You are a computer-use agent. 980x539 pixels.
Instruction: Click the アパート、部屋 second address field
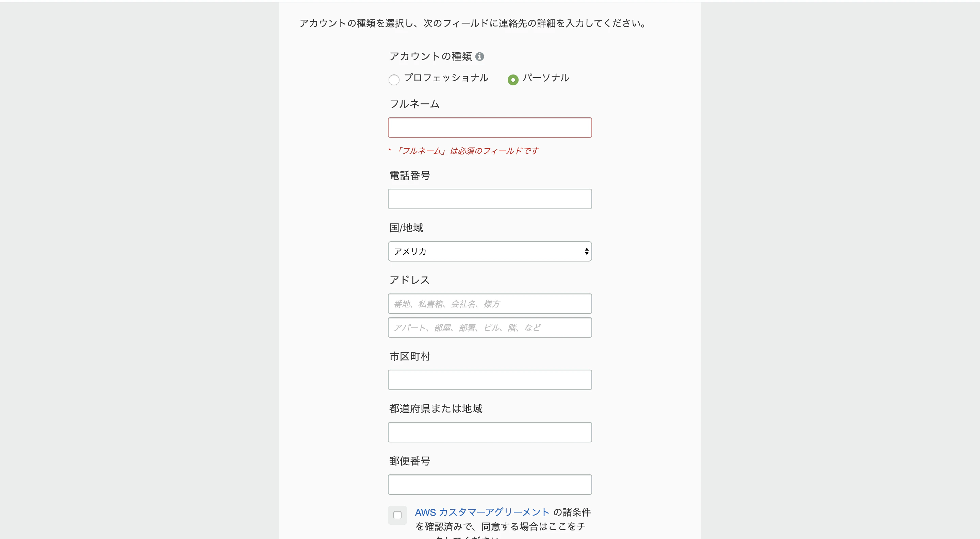click(490, 327)
